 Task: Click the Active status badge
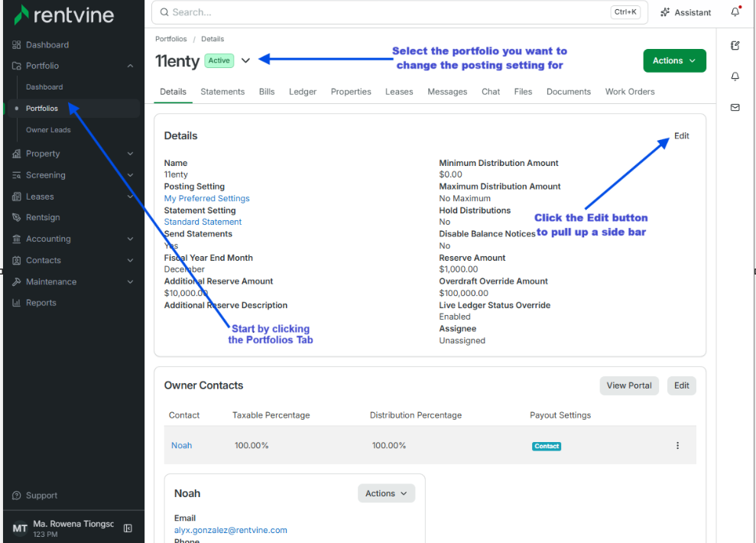(x=219, y=60)
